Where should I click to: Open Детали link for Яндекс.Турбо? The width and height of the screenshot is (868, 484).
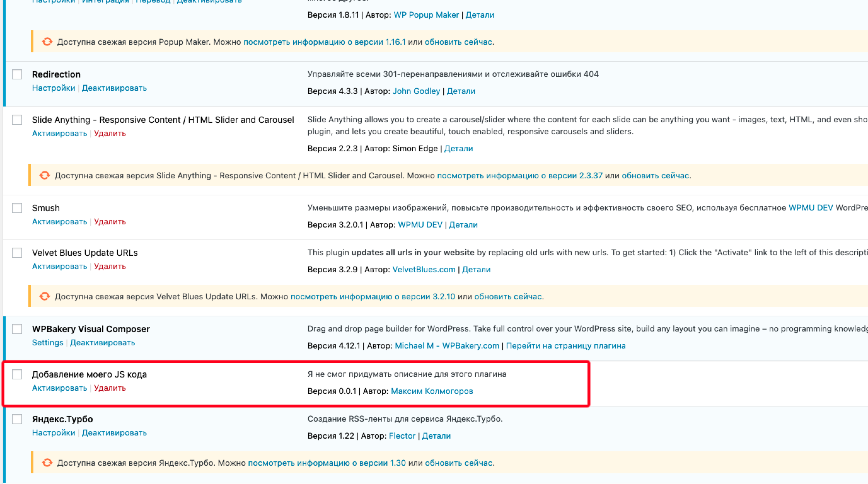point(436,436)
